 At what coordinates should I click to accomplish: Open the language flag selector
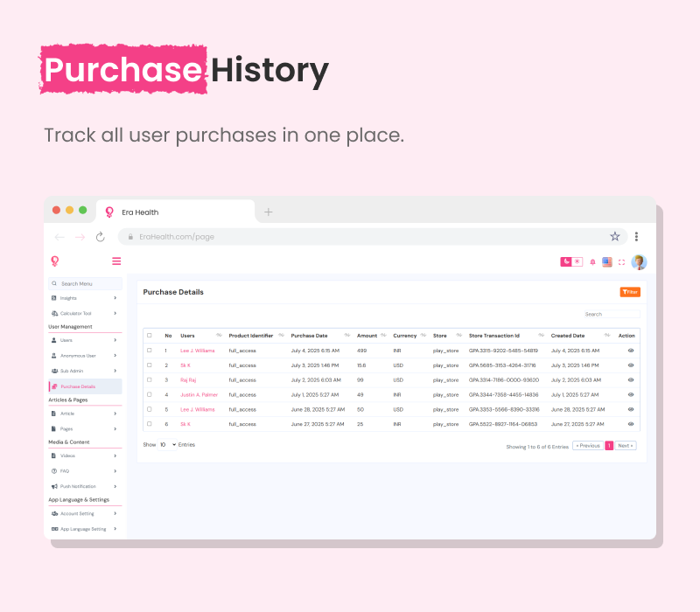[607, 261]
